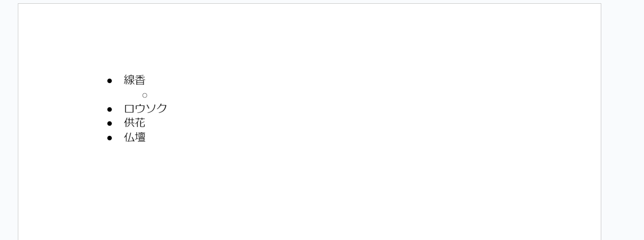Image resolution: width=644 pixels, height=240 pixels.
Task: Place cursor right after the word 仏壇
Action: (x=146, y=138)
